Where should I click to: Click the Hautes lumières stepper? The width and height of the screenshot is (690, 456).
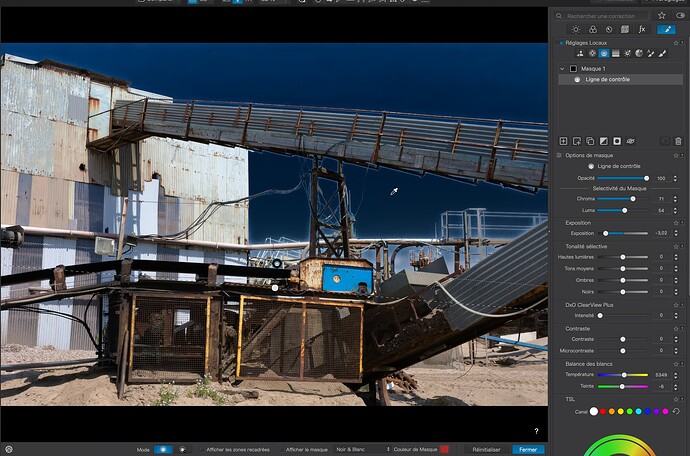[675, 257]
